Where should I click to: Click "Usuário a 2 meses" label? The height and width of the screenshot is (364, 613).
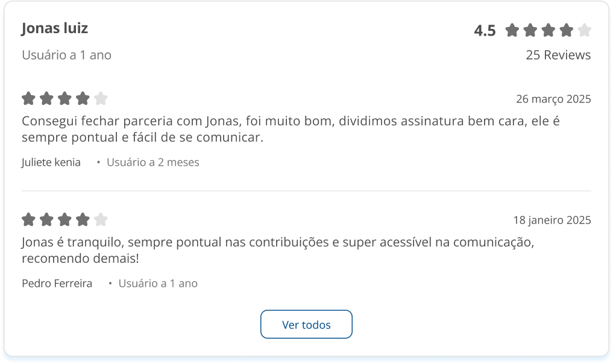pos(153,162)
